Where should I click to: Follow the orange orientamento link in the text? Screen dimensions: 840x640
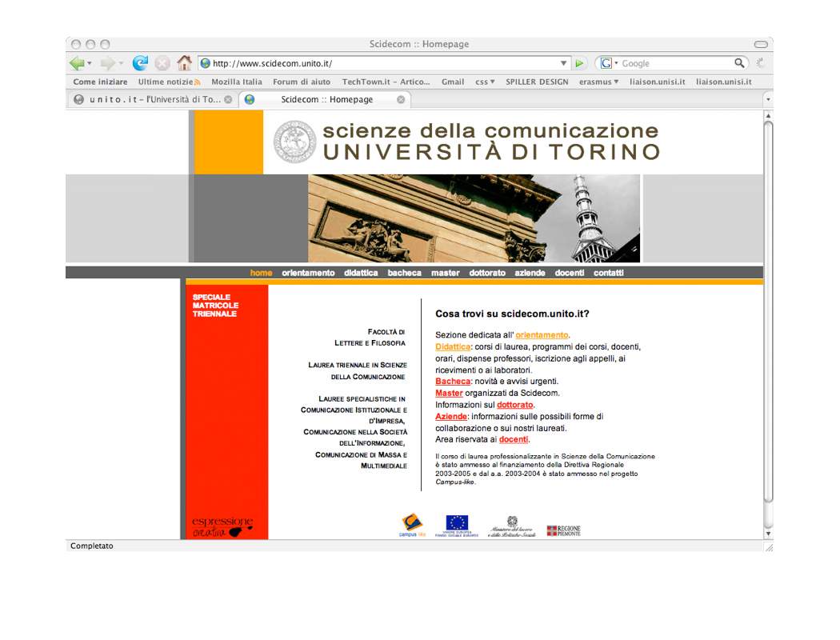[542, 334]
